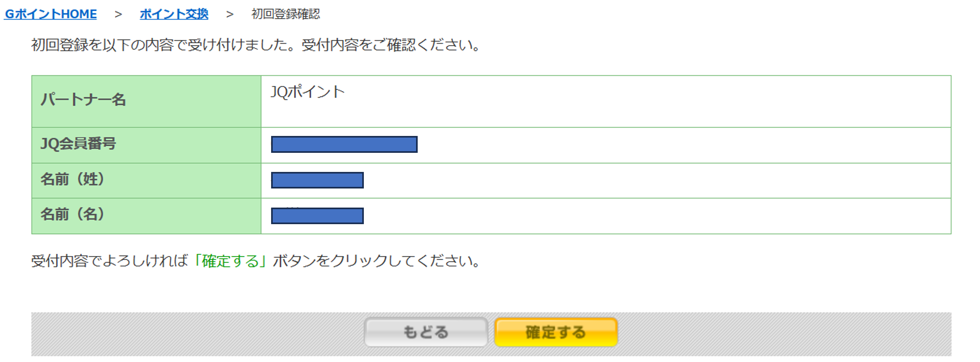The height and width of the screenshot is (362, 980).
Task: Click the パートナー名 header cell
Action: 83,100
